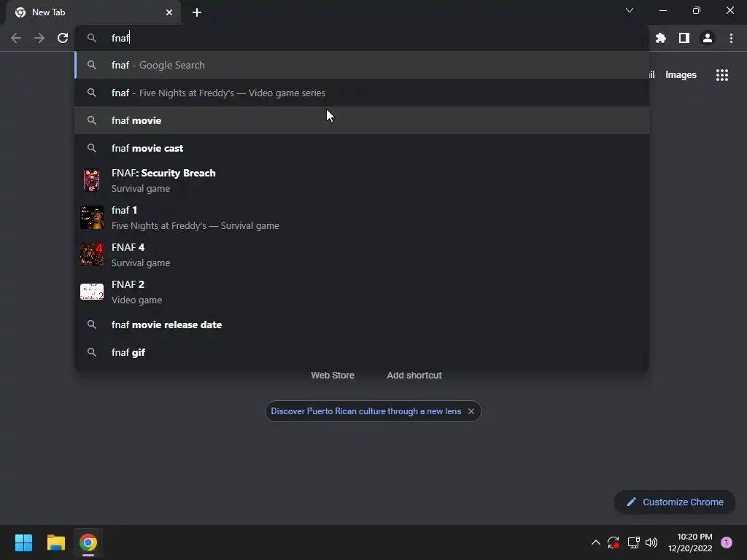Show hidden system tray icons
This screenshot has height=560, width=747.
point(595,542)
